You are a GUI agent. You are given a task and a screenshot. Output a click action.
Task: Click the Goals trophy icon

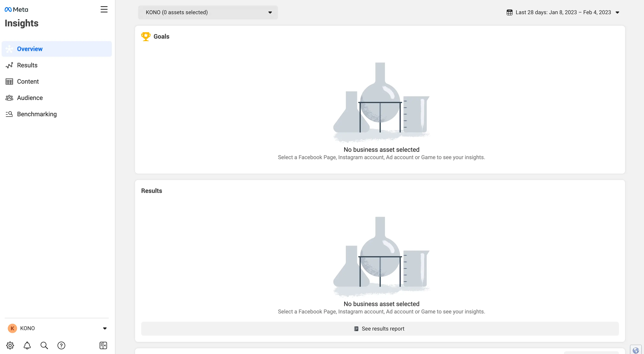pyautogui.click(x=145, y=36)
